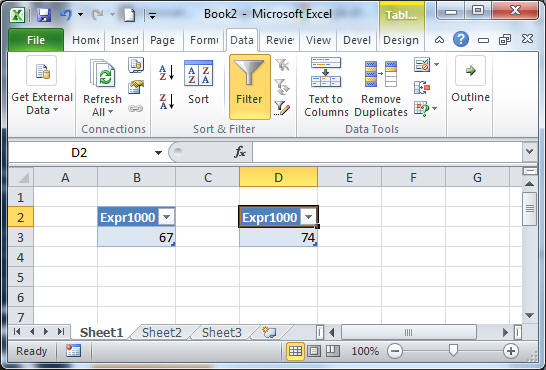Sort A to Z ascending icon
This screenshot has width=546, height=370.
(x=166, y=73)
